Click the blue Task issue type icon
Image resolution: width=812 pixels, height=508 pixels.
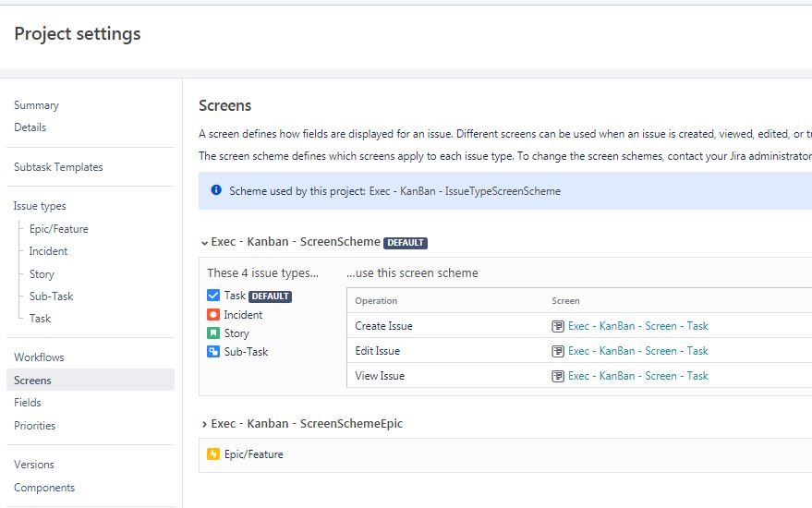pos(212,296)
